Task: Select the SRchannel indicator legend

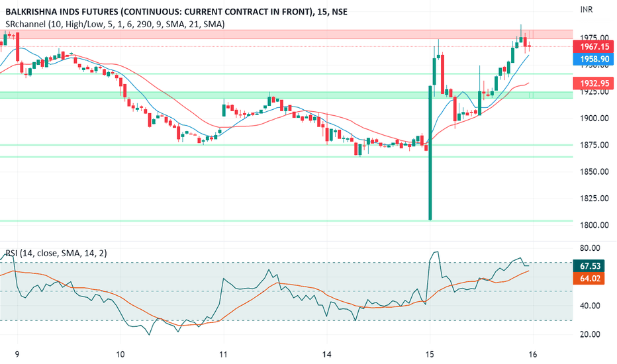Action: 115,24
